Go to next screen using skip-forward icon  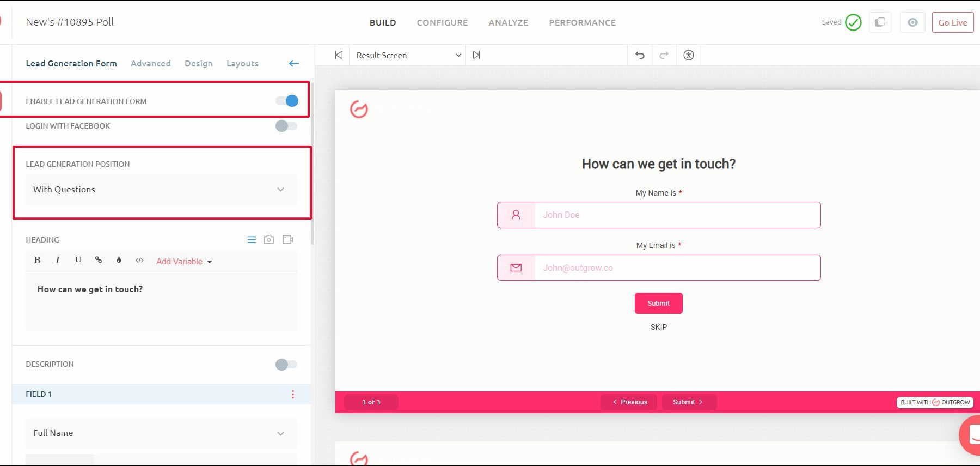[x=476, y=55]
